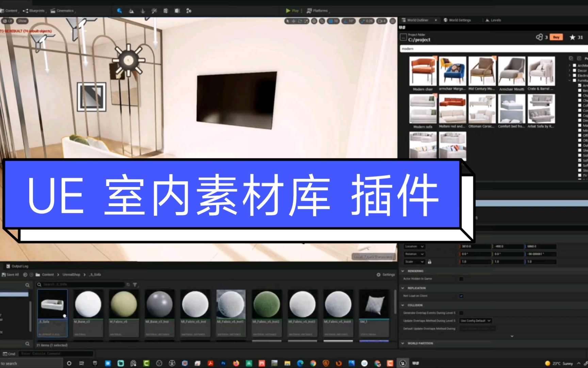Collapse the Furniture category arrow

569,81
